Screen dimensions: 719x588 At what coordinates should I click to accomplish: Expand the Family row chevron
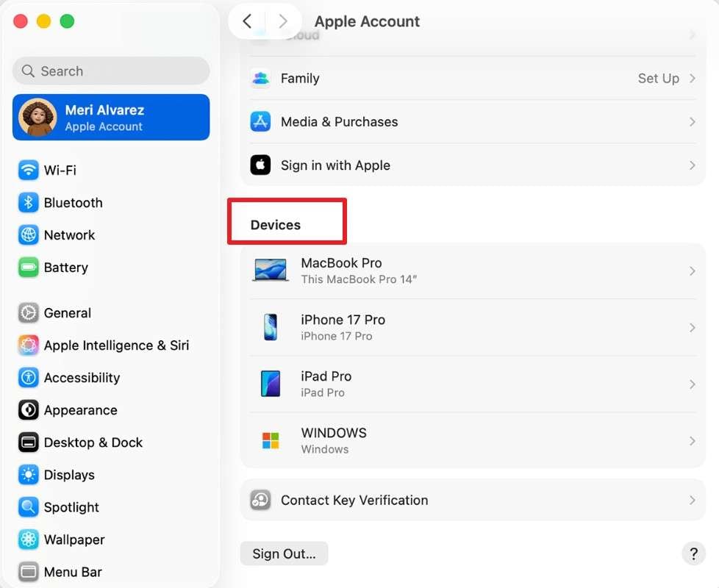pyautogui.click(x=693, y=79)
